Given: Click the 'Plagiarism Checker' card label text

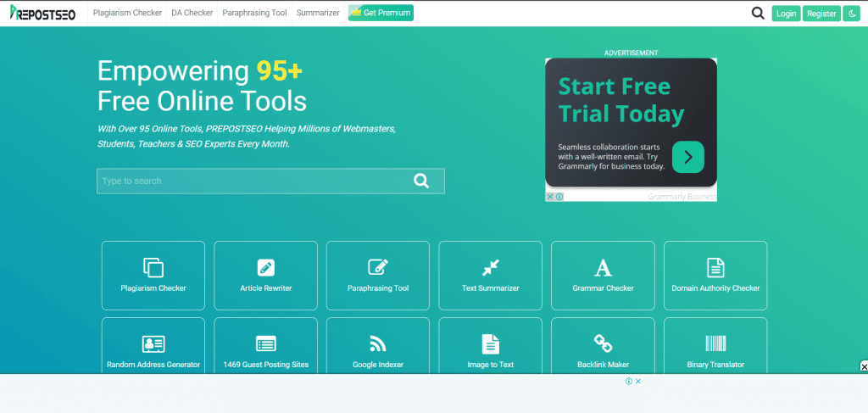Looking at the screenshot, I should pos(153,287).
